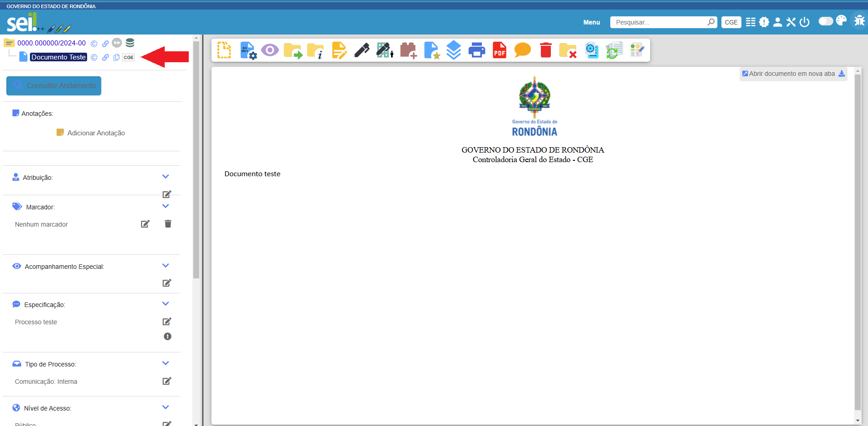Screen dimensions: 868x426
Task: Delete the document with the trash icon
Action: [545, 50]
